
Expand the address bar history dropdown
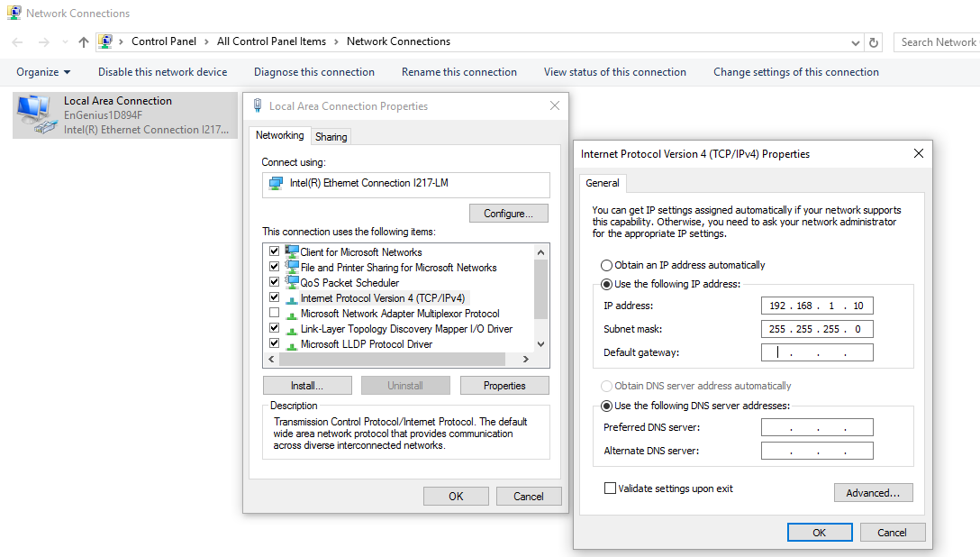point(856,42)
